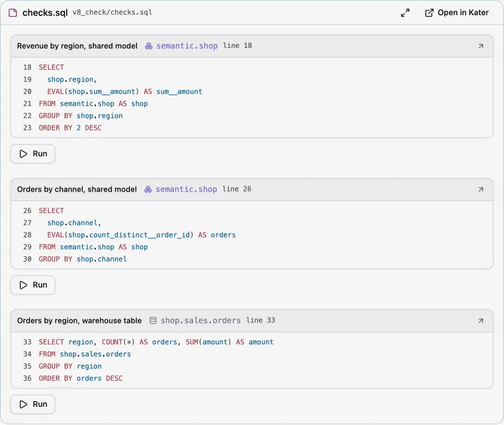The width and height of the screenshot is (504, 425).
Task: Click the 'line 18' label
Action: (237, 46)
